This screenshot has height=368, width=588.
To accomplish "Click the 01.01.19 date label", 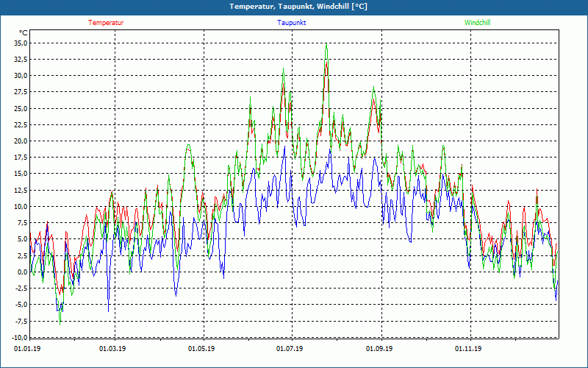I will click(27, 349).
